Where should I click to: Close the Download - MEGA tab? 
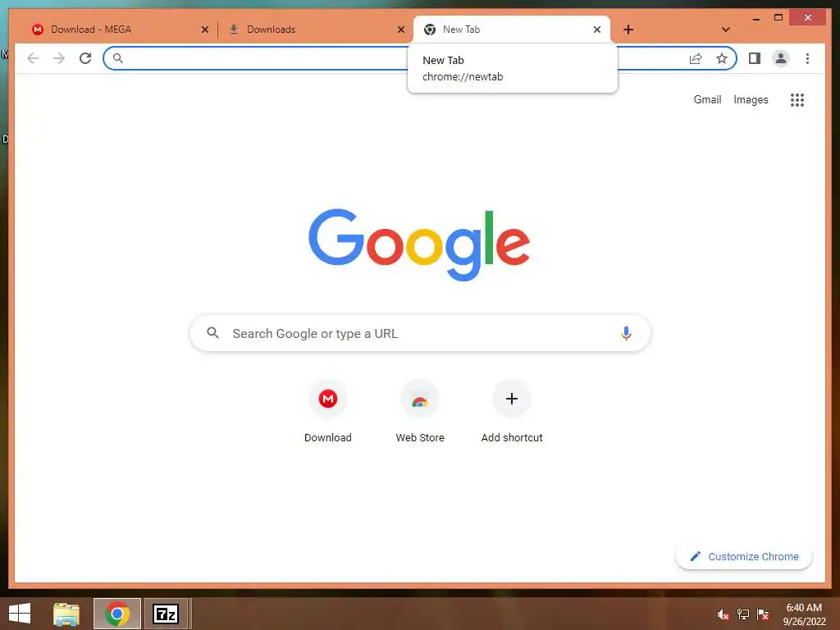point(204,30)
